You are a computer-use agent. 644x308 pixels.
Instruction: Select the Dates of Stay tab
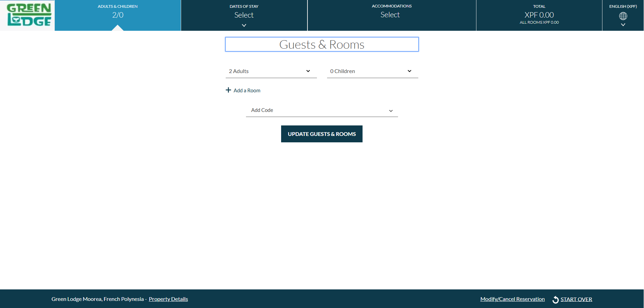(244, 14)
